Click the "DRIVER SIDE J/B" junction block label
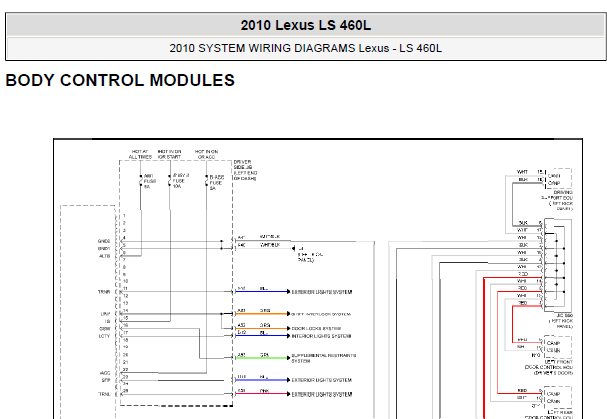The image size is (607, 419). [245, 170]
